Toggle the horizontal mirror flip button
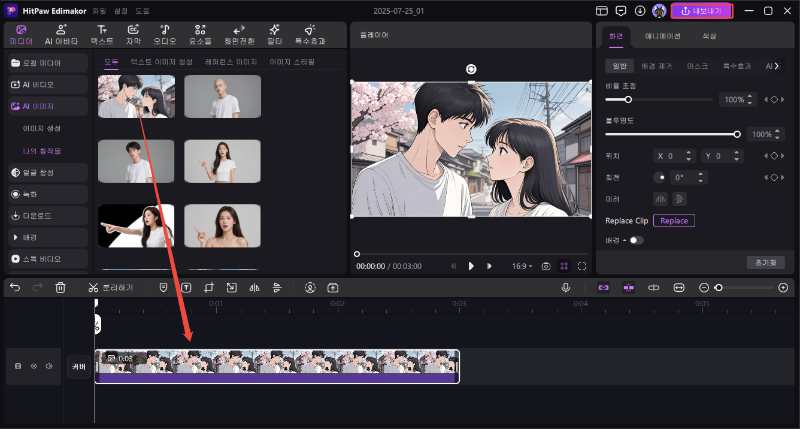The height and width of the screenshot is (429, 800). 661,199
